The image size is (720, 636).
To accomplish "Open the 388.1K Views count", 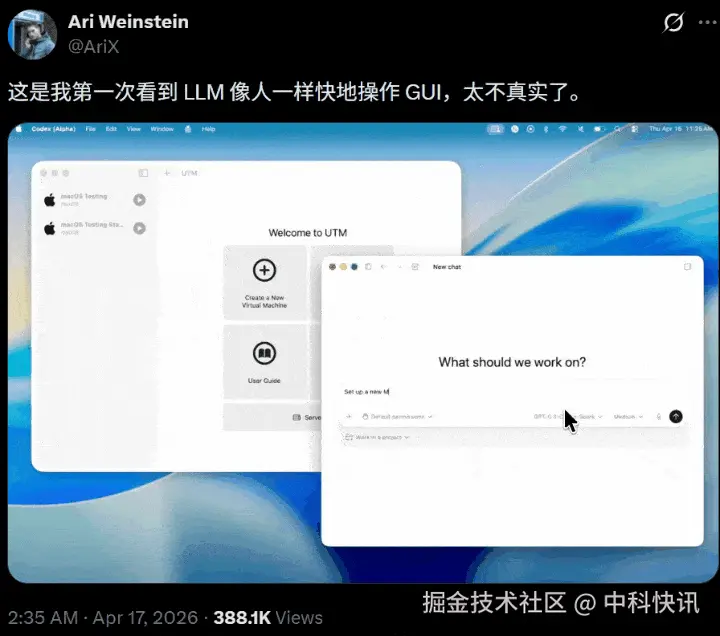I will 268,618.
